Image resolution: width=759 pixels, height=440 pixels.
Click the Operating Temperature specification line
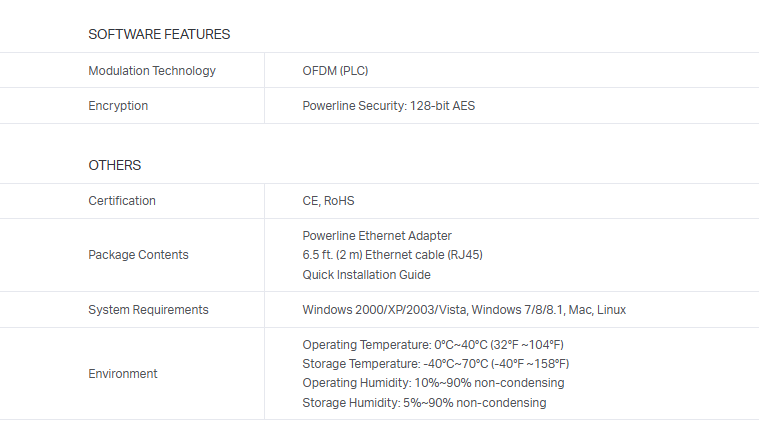(x=433, y=344)
